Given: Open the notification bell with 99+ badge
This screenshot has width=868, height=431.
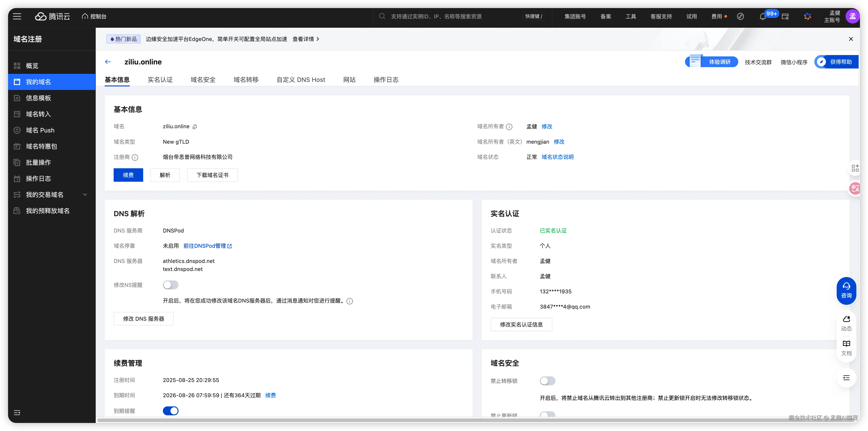Looking at the screenshot, I should coord(763,17).
